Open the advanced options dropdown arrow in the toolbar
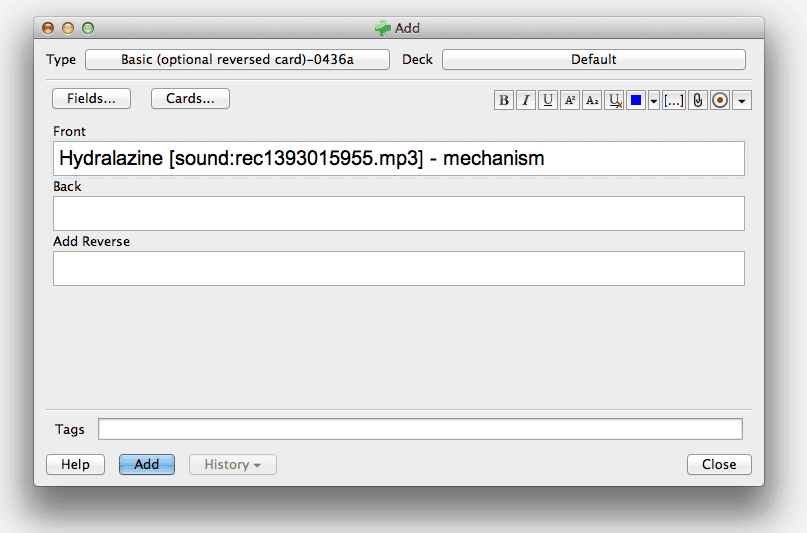 (742, 100)
